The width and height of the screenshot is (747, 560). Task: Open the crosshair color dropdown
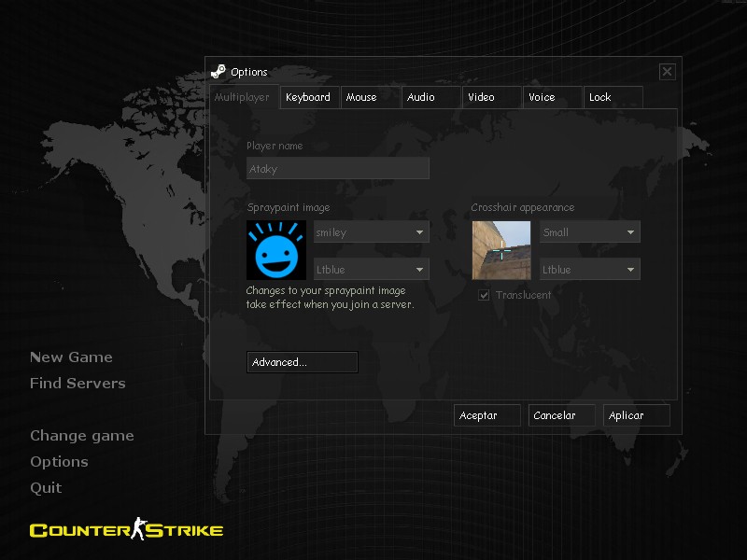[589, 269]
